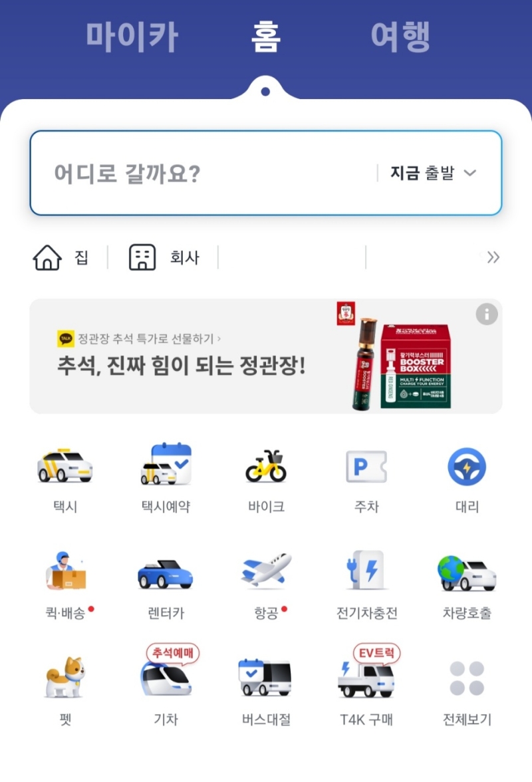Switch to the 여행 tab
Screen dimensions: 532x782
pyautogui.click(x=400, y=37)
